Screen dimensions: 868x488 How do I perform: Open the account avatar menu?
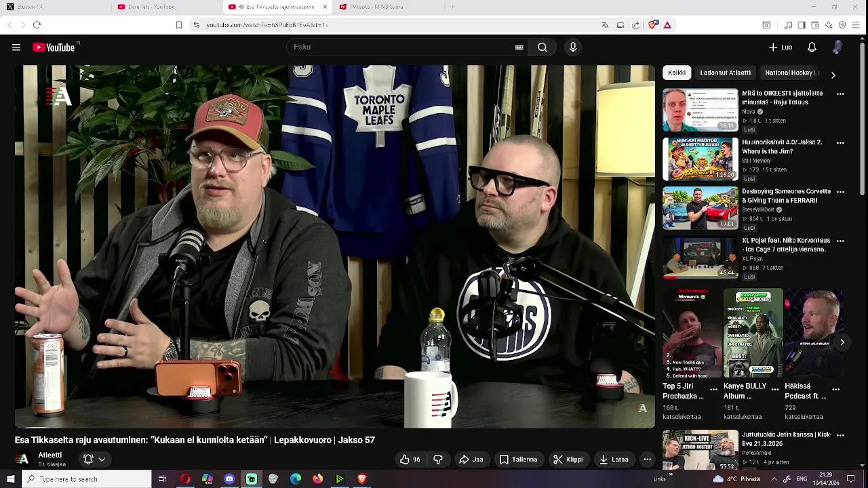click(x=837, y=47)
